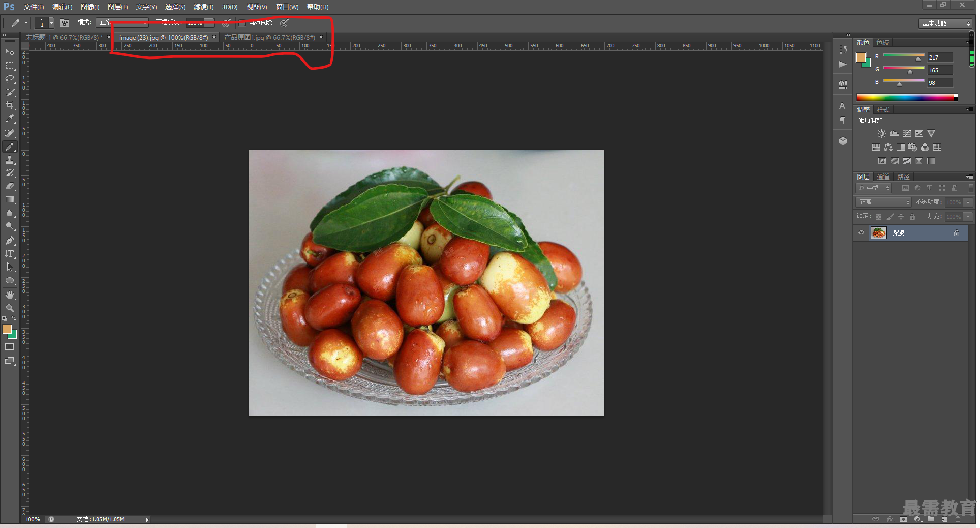980x528 pixels.
Task: Delete layer with trash icon
Action: [958, 519]
